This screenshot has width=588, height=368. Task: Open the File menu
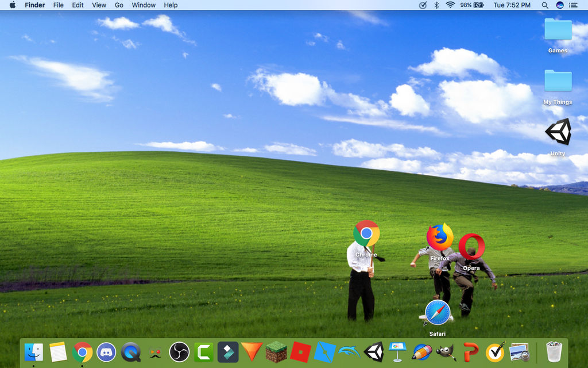(58, 5)
